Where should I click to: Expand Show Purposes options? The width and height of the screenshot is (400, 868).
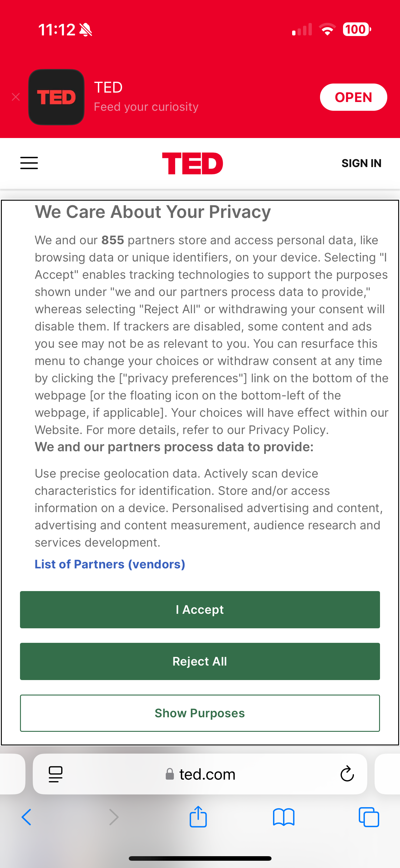(200, 713)
